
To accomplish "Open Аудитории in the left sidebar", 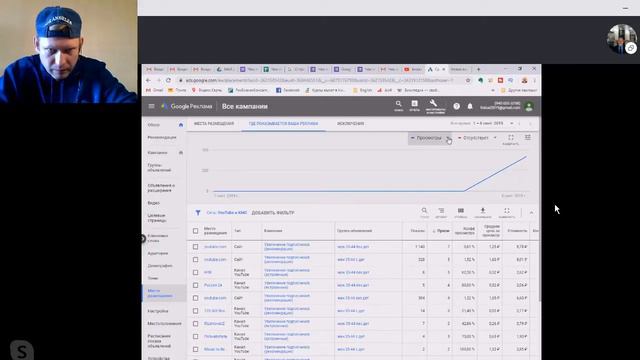I will (158, 253).
